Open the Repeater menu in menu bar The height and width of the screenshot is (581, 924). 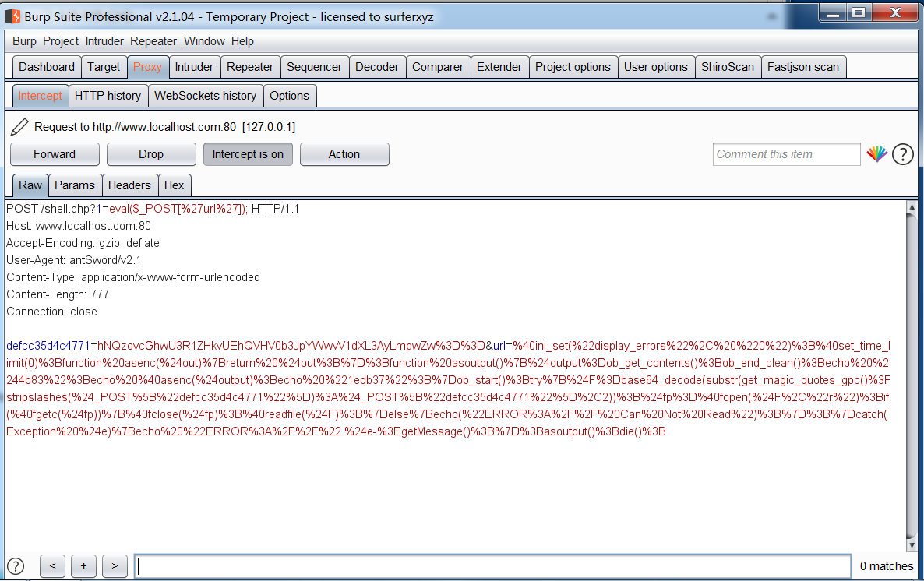pos(153,41)
